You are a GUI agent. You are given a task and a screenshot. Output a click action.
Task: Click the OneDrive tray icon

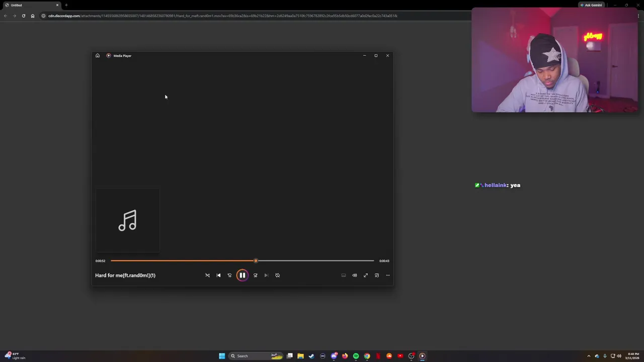tap(597, 356)
